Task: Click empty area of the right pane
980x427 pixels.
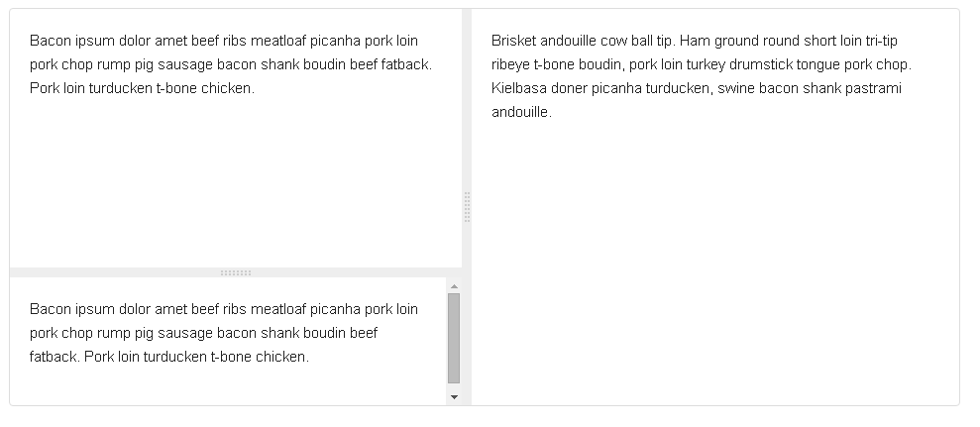Action: pos(715,263)
